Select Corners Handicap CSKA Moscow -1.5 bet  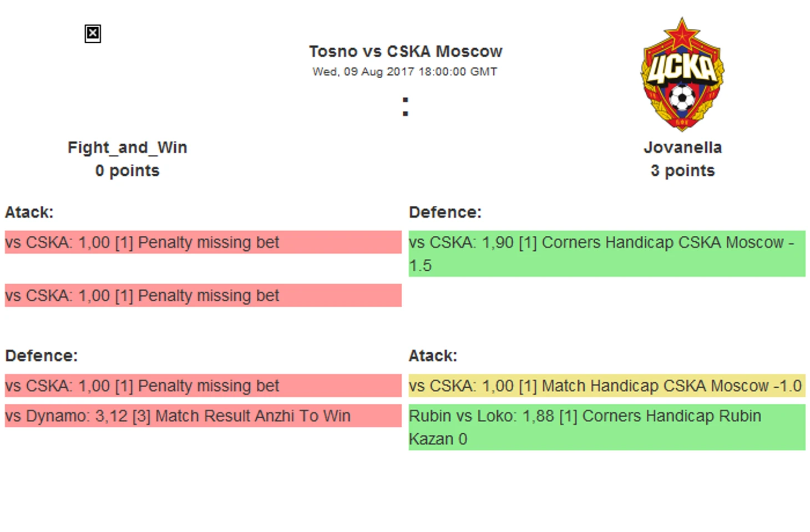click(607, 254)
